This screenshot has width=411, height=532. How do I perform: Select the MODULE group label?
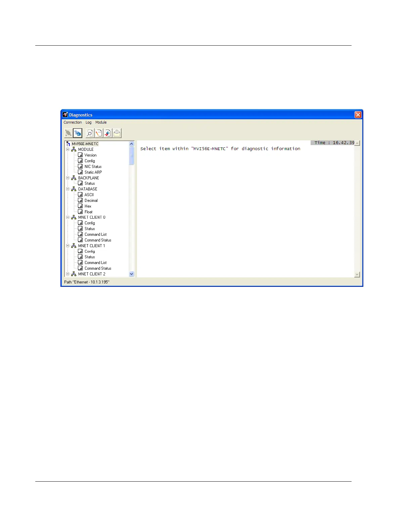(x=86, y=149)
